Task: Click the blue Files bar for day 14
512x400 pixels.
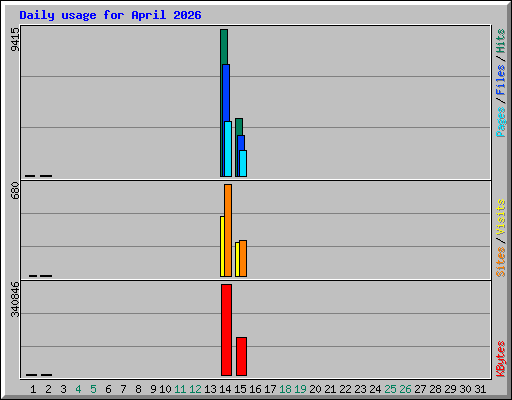Action: (x=226, y=93)
